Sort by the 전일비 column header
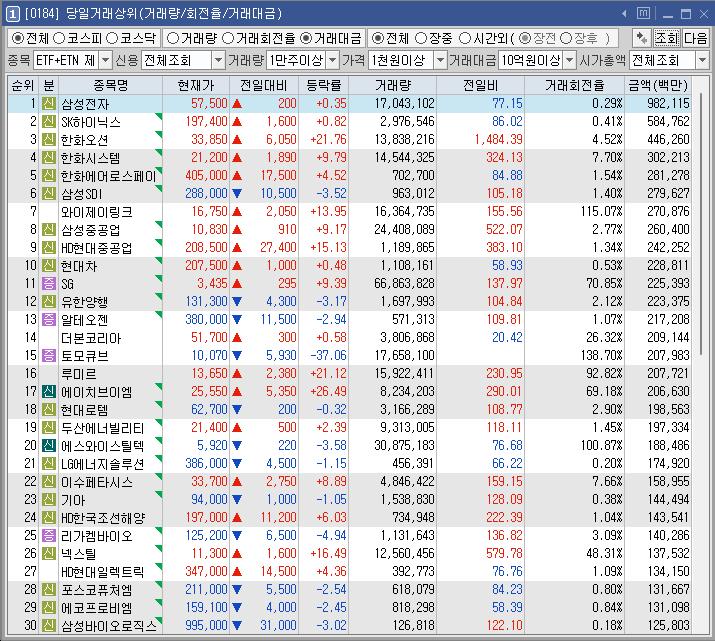 (481, 85)
